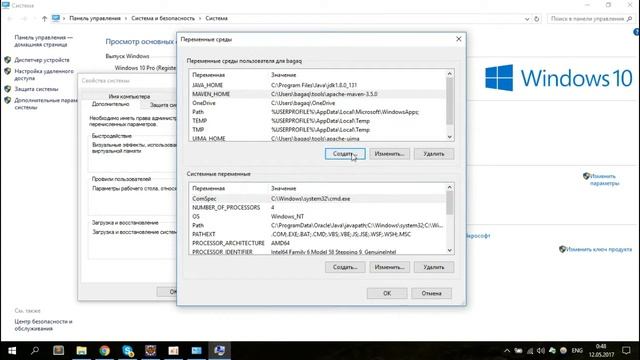The image size is (640, 360).
Task: Open Настройка удаленного доступа link
Action: click(x=44, y=74)
